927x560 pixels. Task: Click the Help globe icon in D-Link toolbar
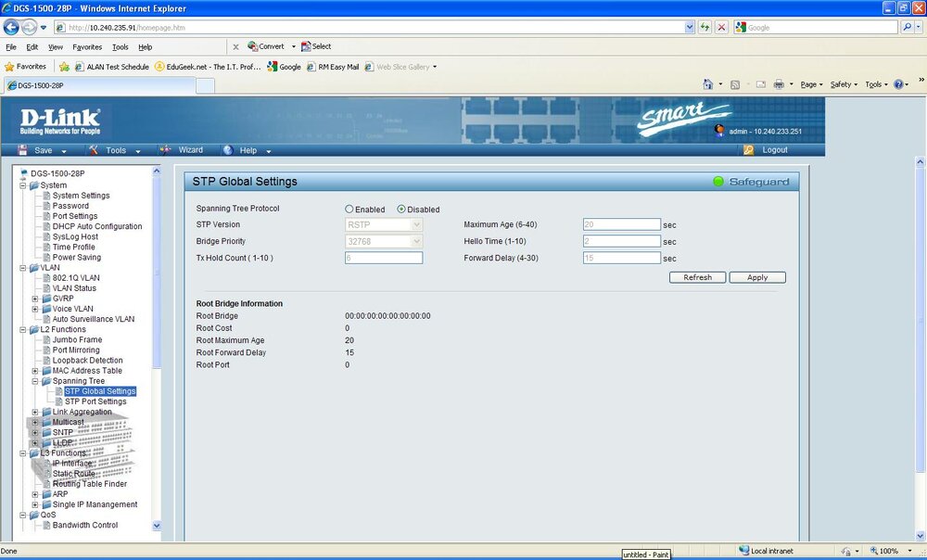[x=228, y=150]
